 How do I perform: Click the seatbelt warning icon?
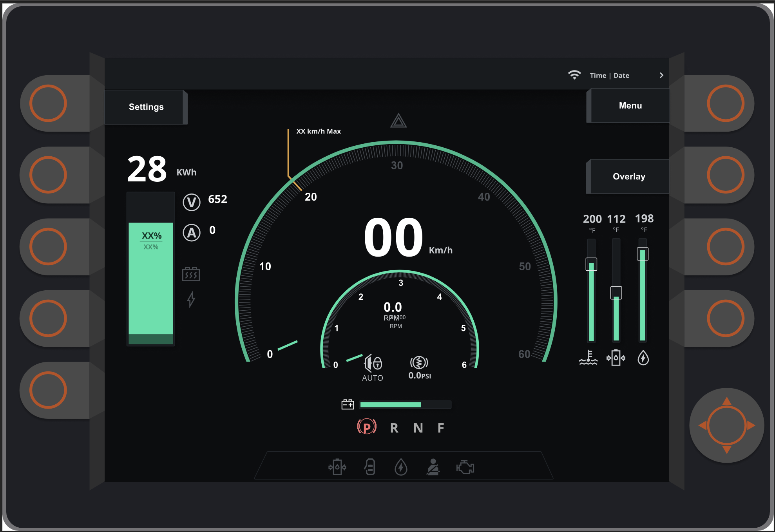(x=433, y=467)
